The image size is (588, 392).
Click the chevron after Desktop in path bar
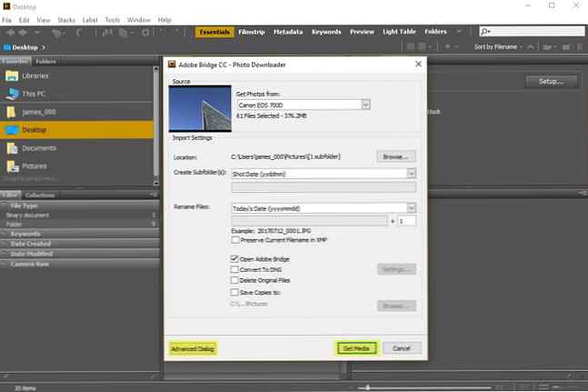[x=44, y=47]
